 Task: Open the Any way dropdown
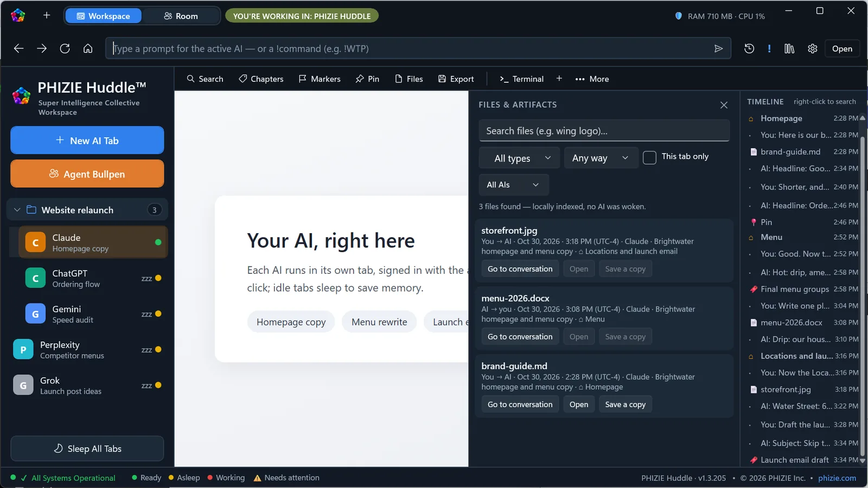[x=601, y=158]
